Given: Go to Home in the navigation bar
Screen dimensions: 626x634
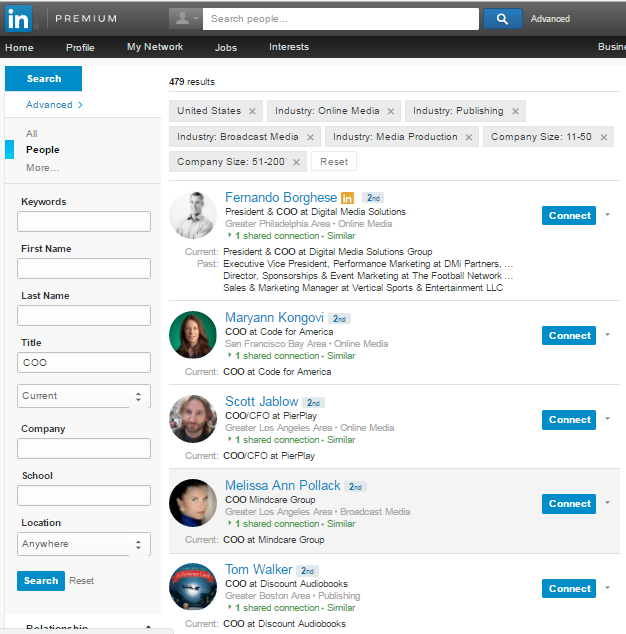Looking at the screenshot, I should click(x=19, y=48).
